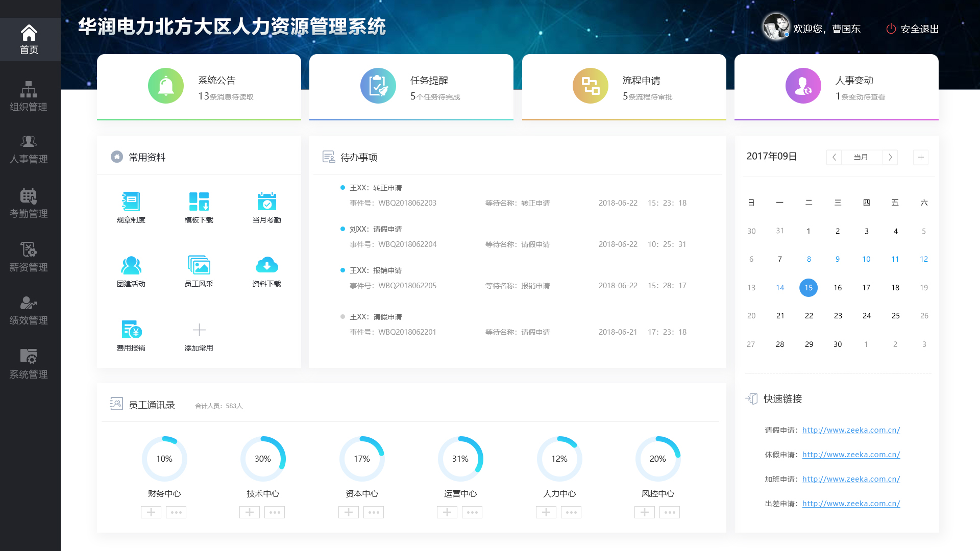
Task: Click 添加常用 plus icon
Action: tap(199, 330)
